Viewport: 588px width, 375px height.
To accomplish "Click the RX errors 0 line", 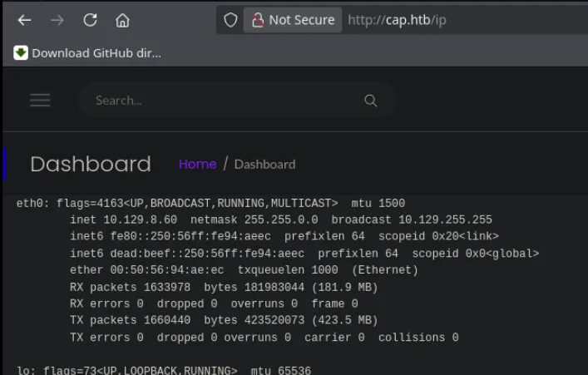I will point(214,303).
